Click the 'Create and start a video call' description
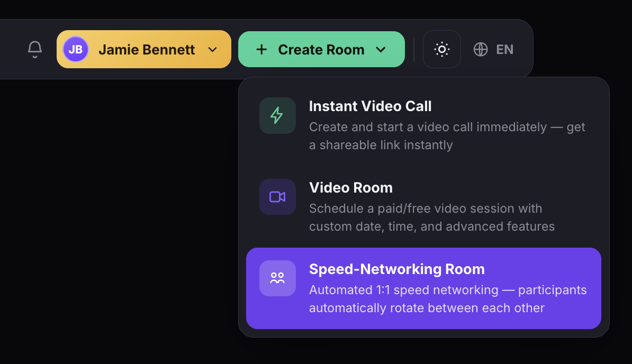Viewport: 632px width, 364px height. [447, 135]
